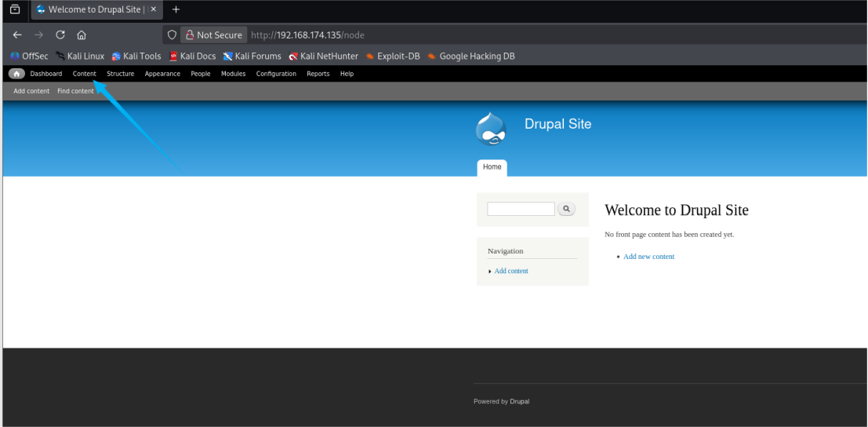The width and height of the screenshot is (868, 427).
Task: Reload the page with the refresh icon
Action: coord(60,35)
